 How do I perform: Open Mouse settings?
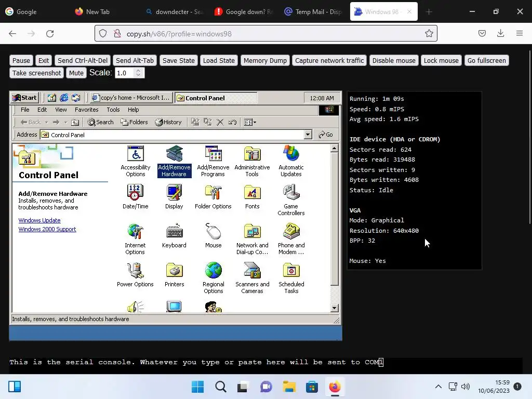tap(213, 236)
